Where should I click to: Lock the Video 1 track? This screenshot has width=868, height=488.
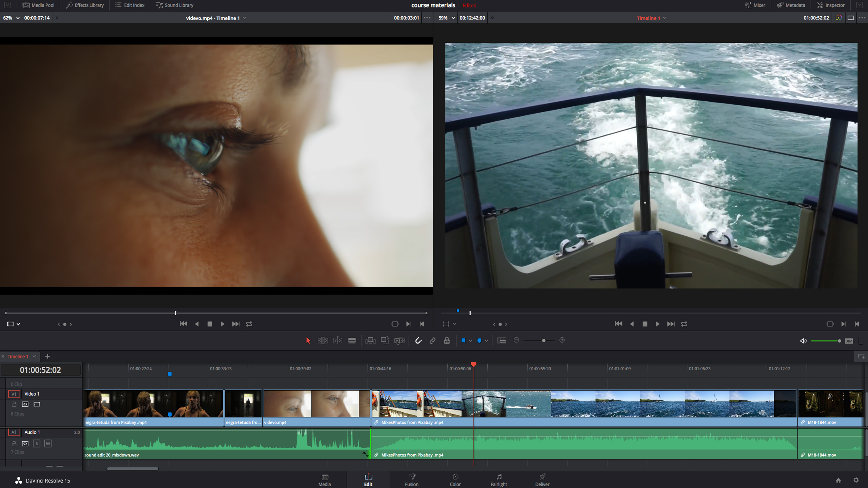click(14, 404)
